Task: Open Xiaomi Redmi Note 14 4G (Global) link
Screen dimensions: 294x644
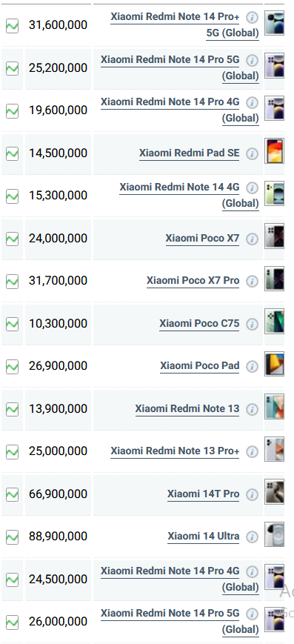Action: pos(190,195)
